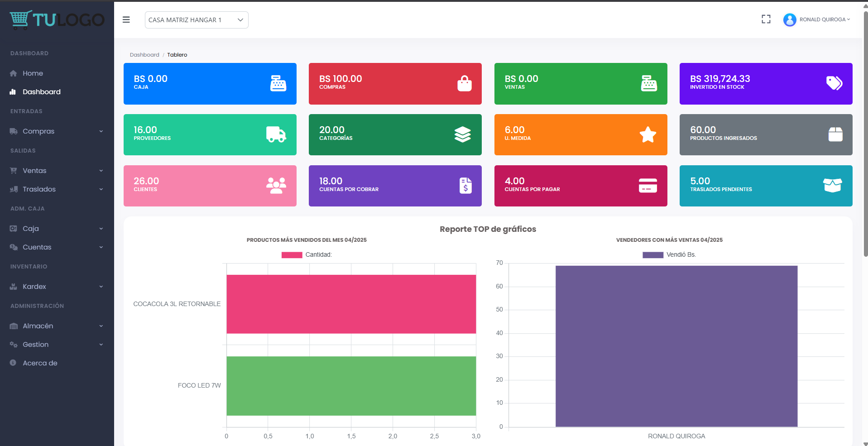
Task: Click the shopping bag icon on Compras card
Action: tap(464, 83)
